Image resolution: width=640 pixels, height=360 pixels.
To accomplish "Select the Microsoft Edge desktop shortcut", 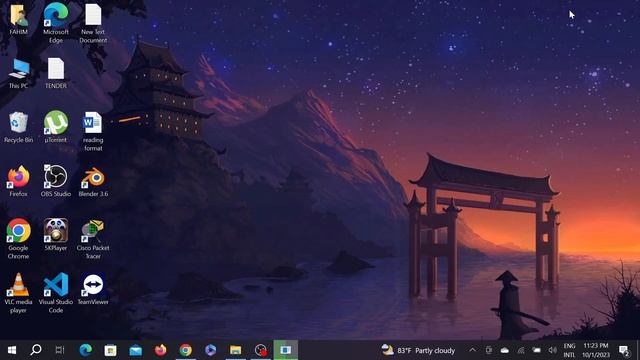I will pyautogui.click(x=56, y=22).
